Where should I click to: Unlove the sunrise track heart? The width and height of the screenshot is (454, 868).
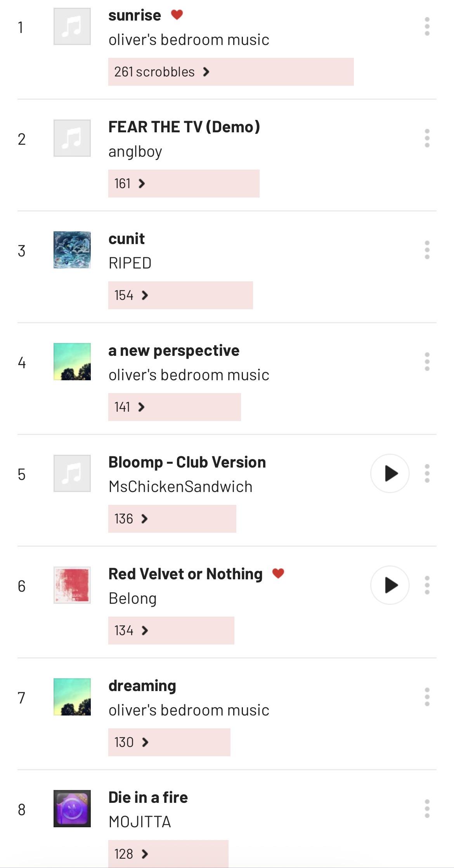pos(177,15)
